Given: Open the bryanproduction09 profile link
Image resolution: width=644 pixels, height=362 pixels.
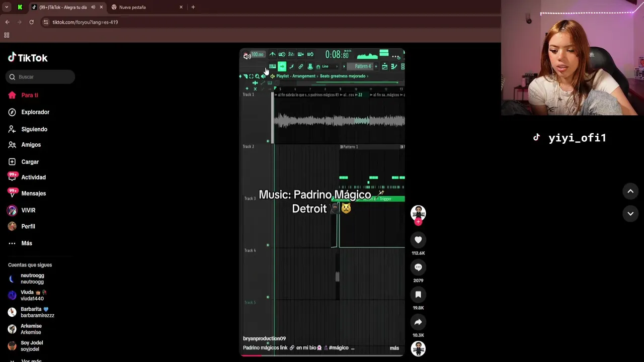Looking at the screenshot, I should [x=264, y=339].
